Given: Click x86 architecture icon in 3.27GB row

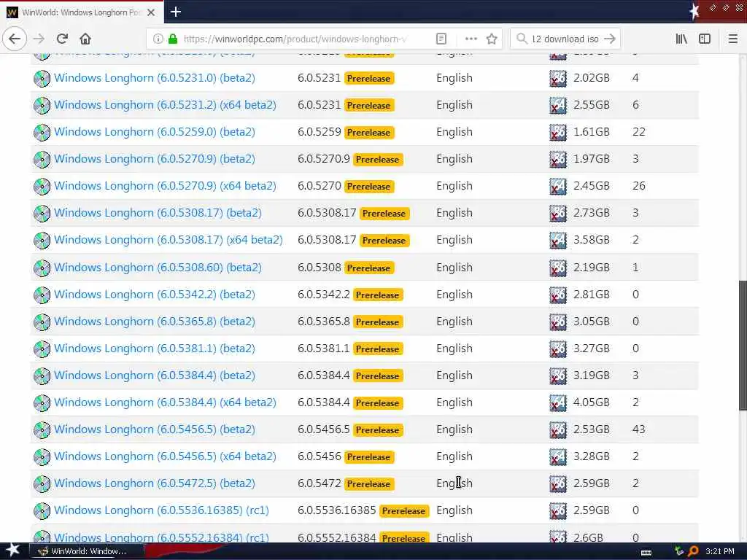Looking at the screenshot, I should point(558,349).
